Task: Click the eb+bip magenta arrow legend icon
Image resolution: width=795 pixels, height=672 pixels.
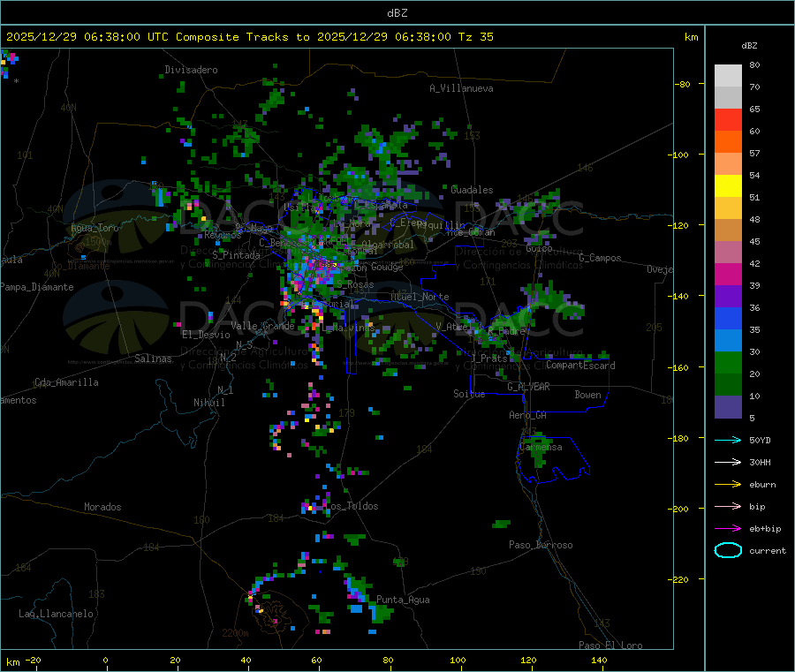Action: pyautogui.click(x=728, y=529)
